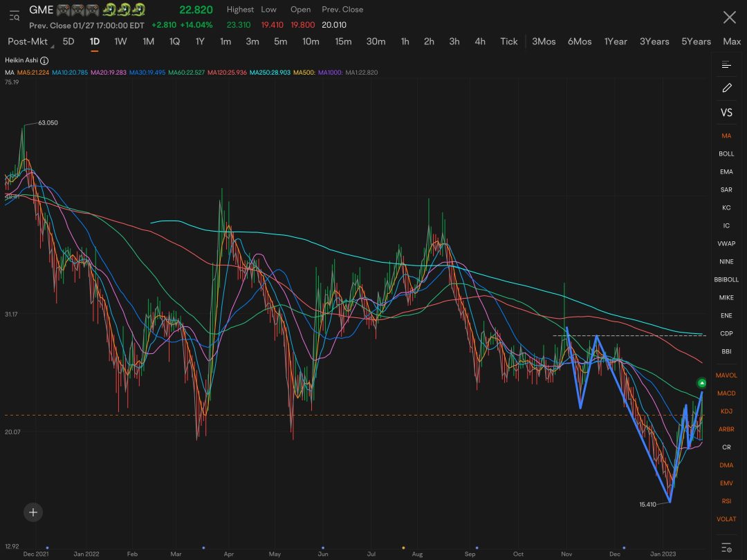This screenshot has width=747, height=560.
Task: Select the pencil drawing tool
Action: pyautogui.click(x=726, y=88)
